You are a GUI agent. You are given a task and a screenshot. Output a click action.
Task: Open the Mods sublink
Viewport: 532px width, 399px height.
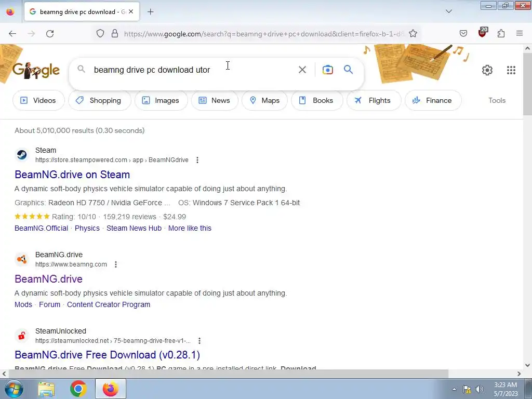(23, 304)
